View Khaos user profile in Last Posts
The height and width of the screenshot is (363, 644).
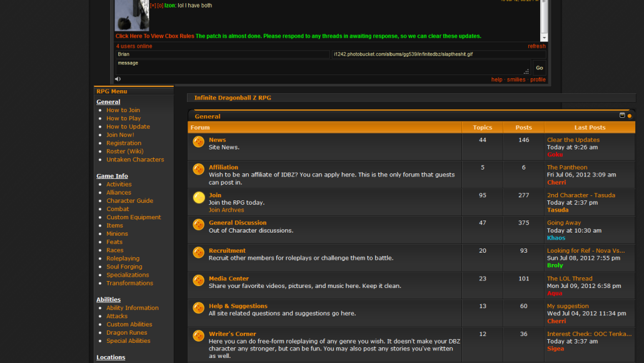(556, 238)
